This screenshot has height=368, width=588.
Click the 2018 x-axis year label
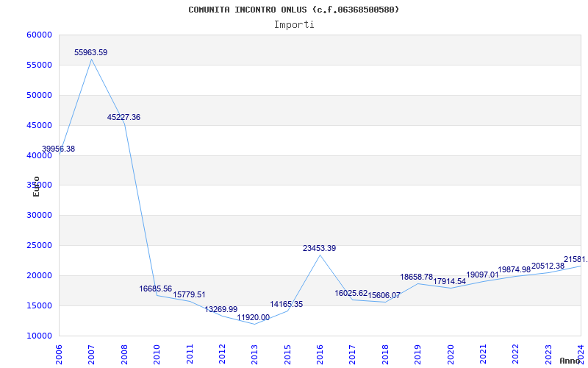(x=385, y=354)
